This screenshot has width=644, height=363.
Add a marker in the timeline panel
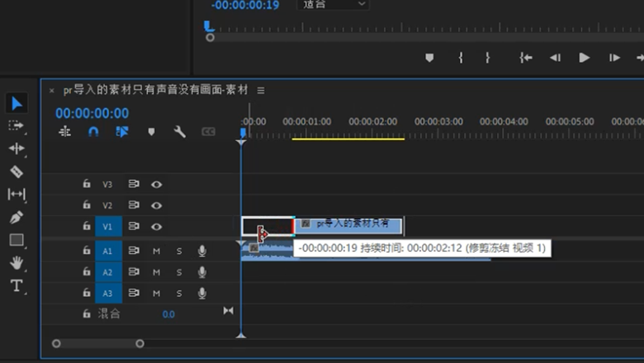[x=151, y=132]
